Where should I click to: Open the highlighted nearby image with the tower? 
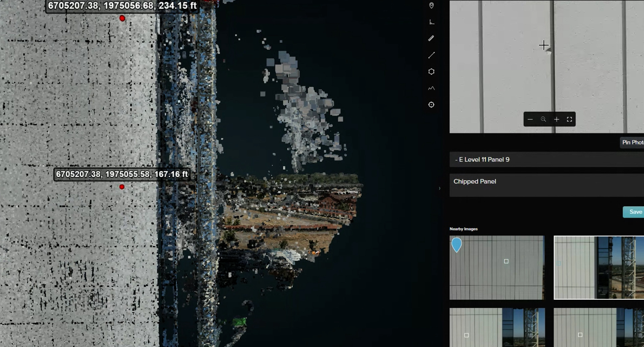click(x=599, y=267)
